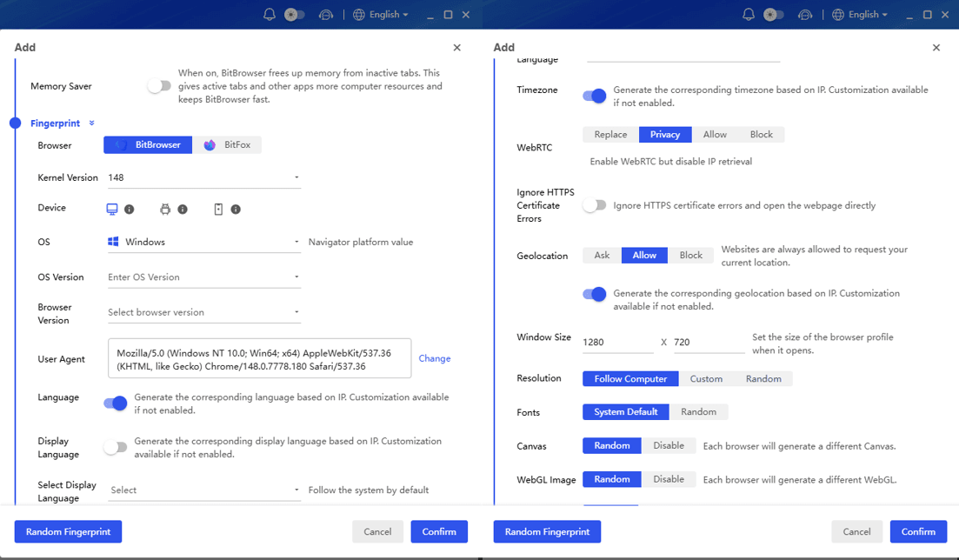Click the Window Size height field 720
Screen dimensions: 959x560
tap(709, 342)
